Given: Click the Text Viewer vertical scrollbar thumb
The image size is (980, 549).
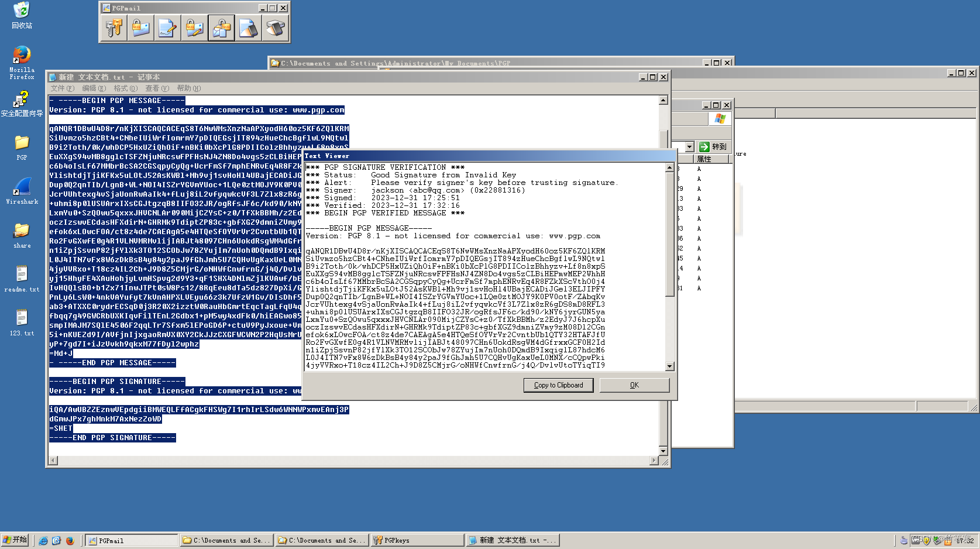Looking at the screenshot, I should coord(669,234).
